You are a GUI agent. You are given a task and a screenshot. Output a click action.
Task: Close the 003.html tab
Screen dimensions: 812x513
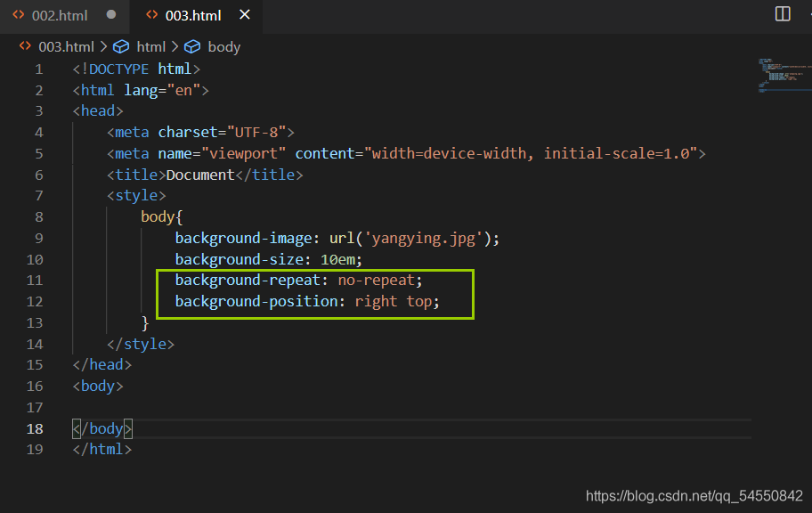point(245,15)
